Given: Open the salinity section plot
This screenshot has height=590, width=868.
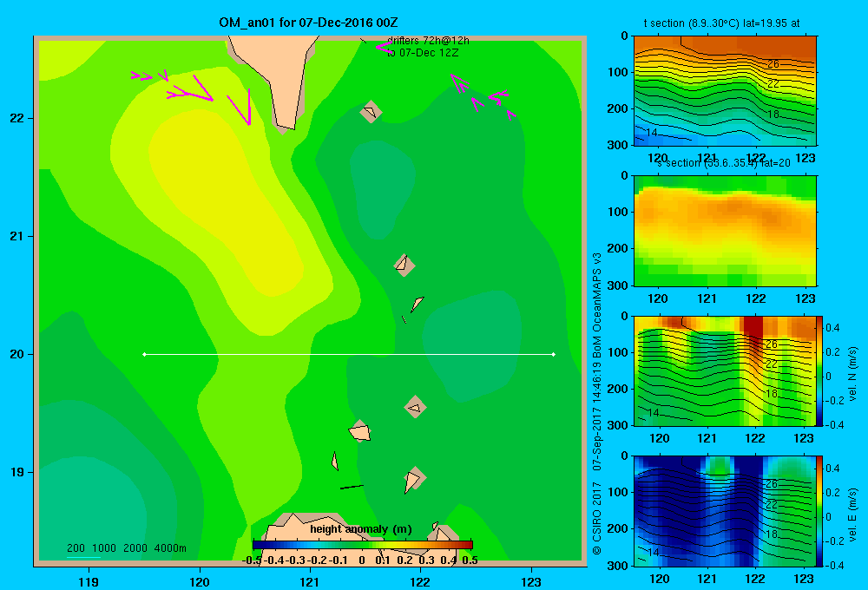Looking at the screenshot, I should coord(725,231).
